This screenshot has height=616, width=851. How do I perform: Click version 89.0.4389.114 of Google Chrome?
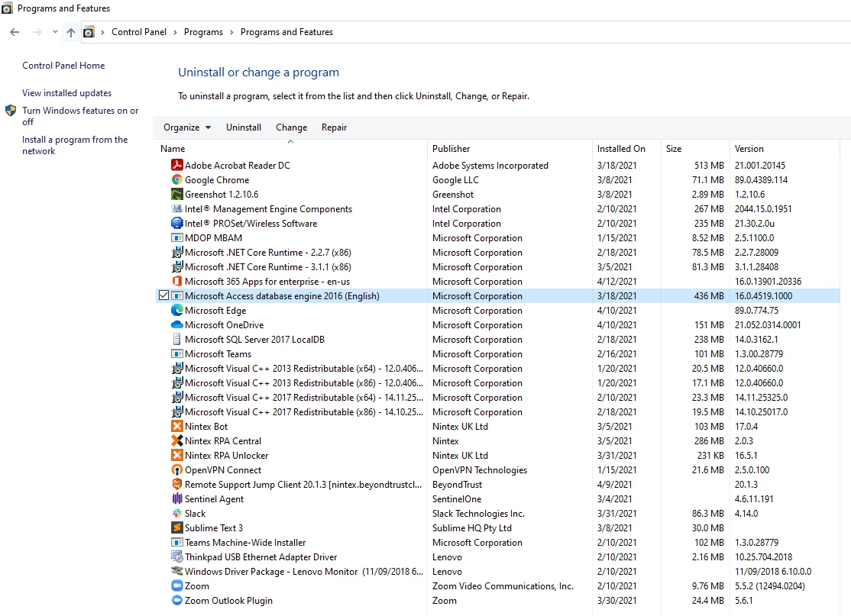click(x=761, y=179)
